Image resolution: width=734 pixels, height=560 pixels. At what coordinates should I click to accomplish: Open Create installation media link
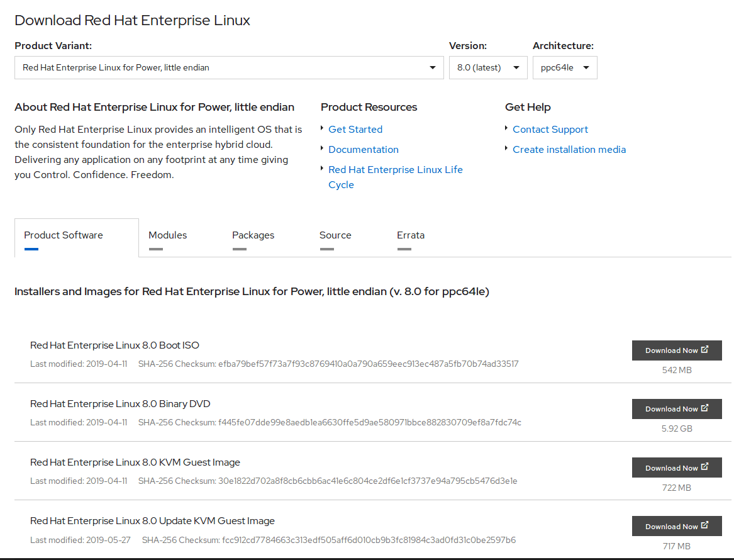click(x=569, y=150)
